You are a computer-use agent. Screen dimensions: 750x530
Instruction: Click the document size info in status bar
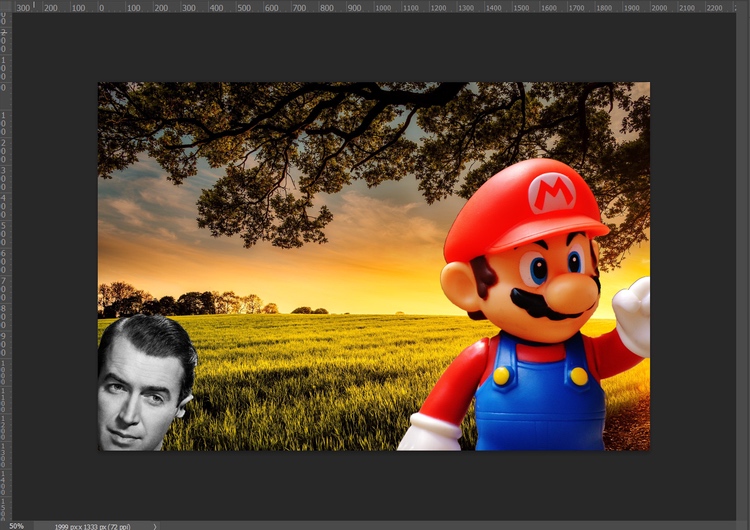pyautogui.click(x=92, y=526)
